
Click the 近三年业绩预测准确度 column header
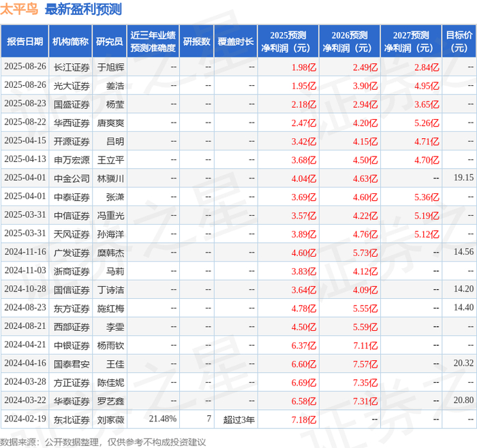point(153,42)
